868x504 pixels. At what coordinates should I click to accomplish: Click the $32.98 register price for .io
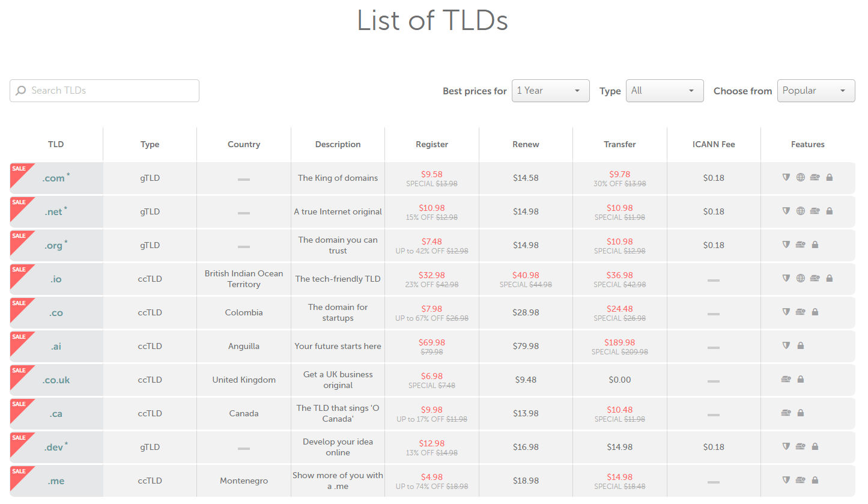pos(432,275)
